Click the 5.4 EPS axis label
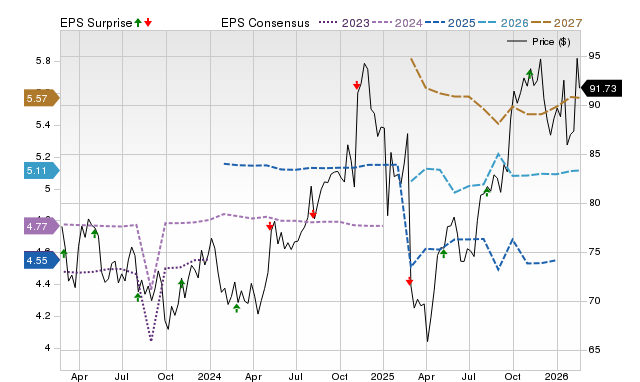 coord(43,124)
